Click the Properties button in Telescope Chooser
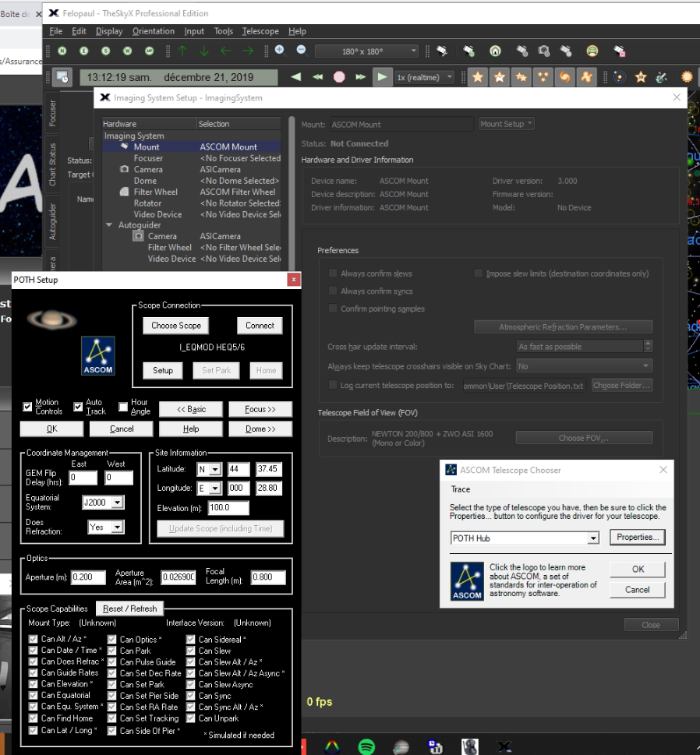 [x=637, y=538]
